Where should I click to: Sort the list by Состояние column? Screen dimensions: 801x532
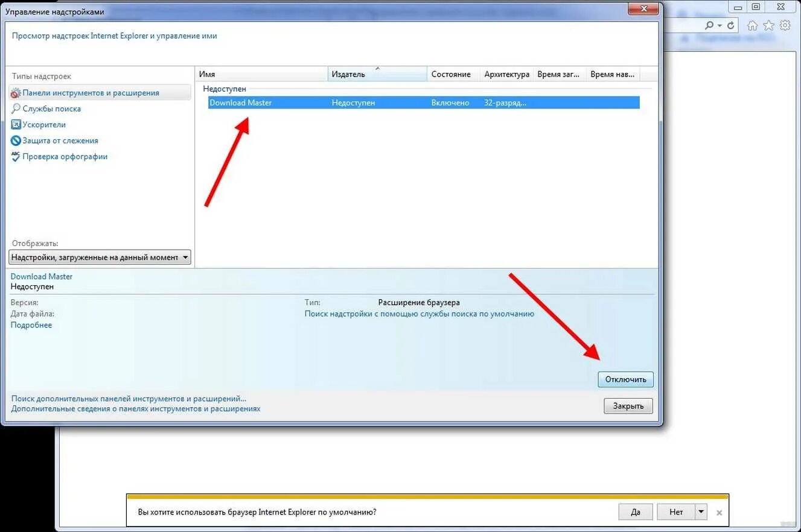coord(453,74)
